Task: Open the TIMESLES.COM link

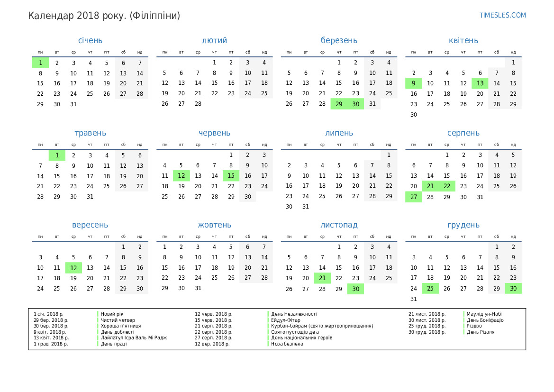Action: (x=502, y=15)
